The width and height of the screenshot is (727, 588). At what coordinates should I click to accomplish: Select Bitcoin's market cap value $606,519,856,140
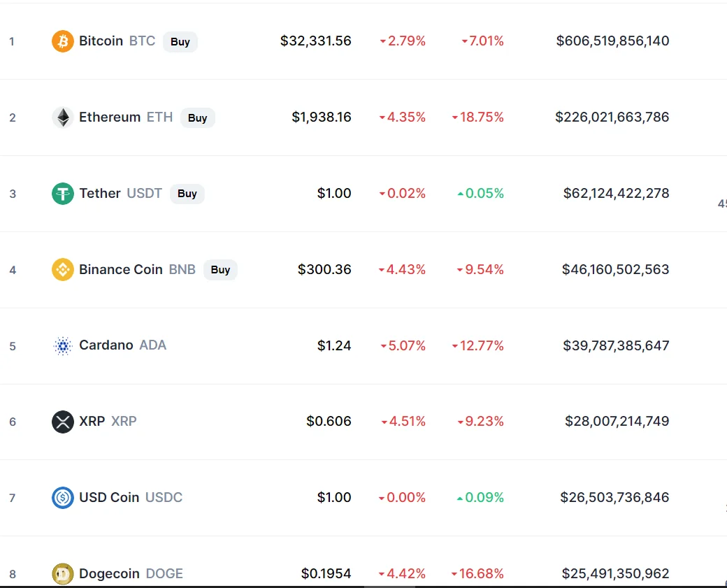[612, 41]
